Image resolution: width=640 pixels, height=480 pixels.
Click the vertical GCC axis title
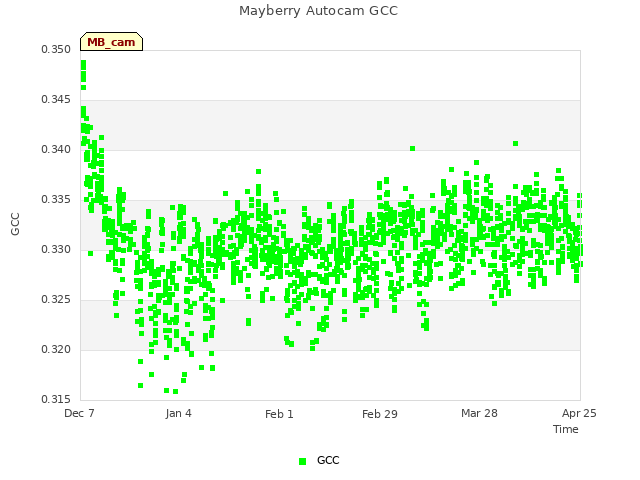click(x=15, y=224)
